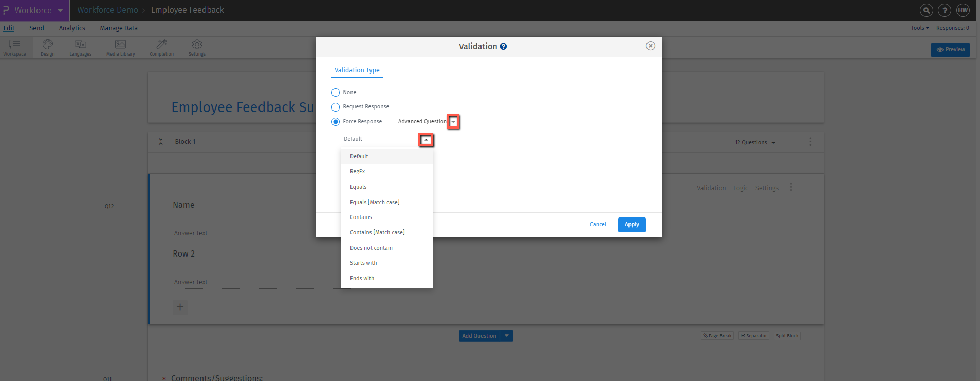980x381 pixels.
Task: Open the Analytics tab
Action: (72, 28)
